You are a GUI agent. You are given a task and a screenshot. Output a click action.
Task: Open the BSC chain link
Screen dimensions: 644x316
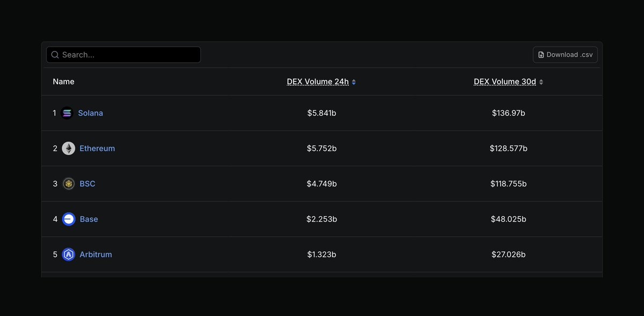click(x=87, y=184)
